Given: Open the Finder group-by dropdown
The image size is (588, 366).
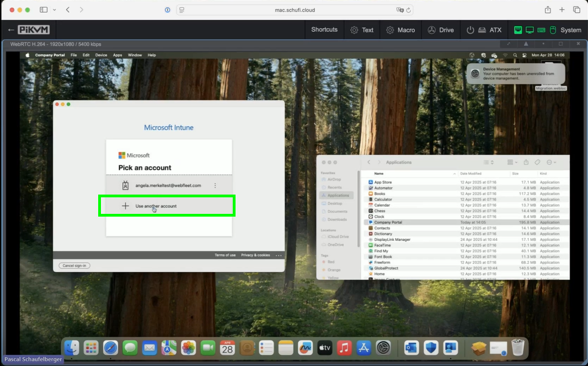Looking at the screenshot, I should pos(512,162).
